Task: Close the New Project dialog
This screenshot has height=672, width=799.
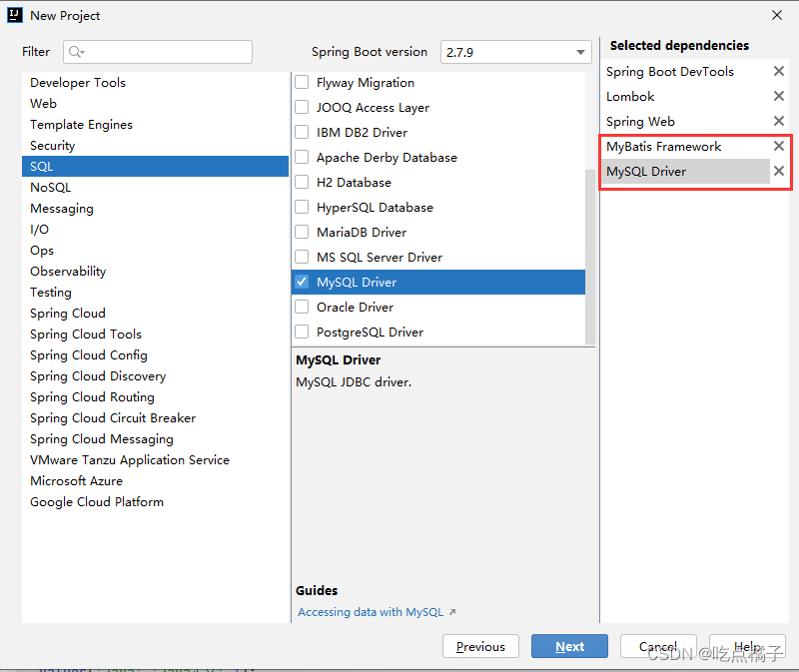Action: coord(777,15)
